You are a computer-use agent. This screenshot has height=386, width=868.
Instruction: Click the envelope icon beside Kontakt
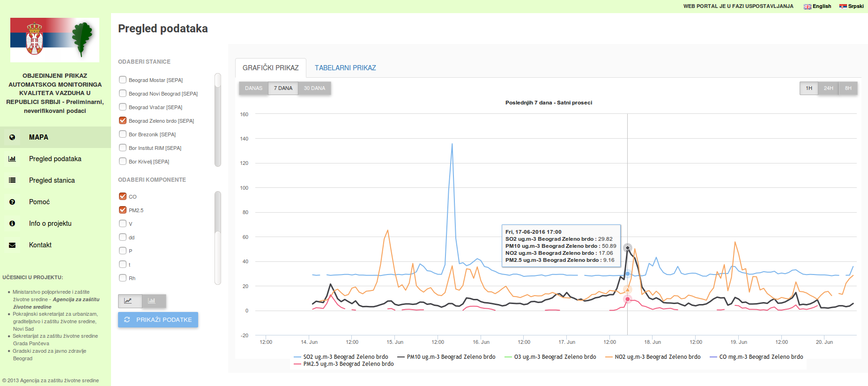12,245
